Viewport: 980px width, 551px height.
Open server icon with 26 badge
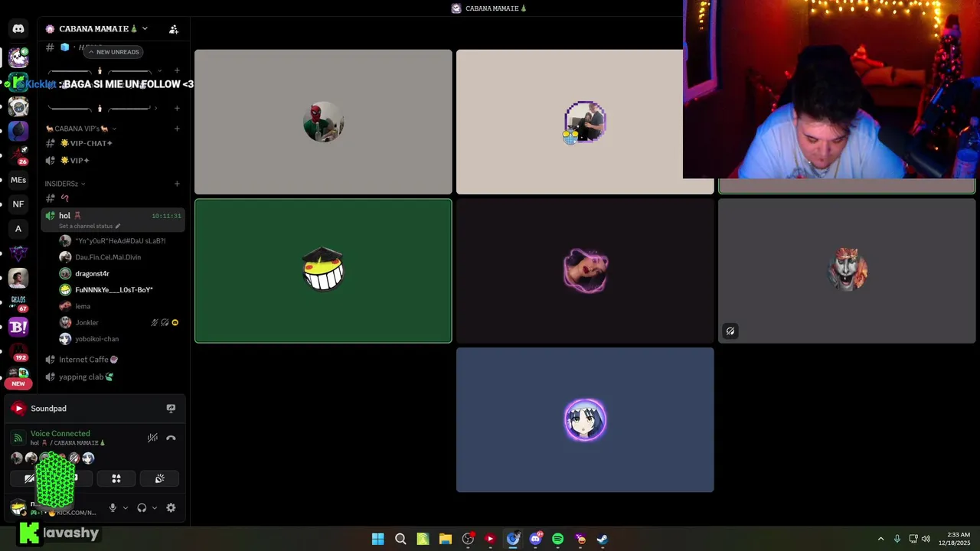click(18, 155)
